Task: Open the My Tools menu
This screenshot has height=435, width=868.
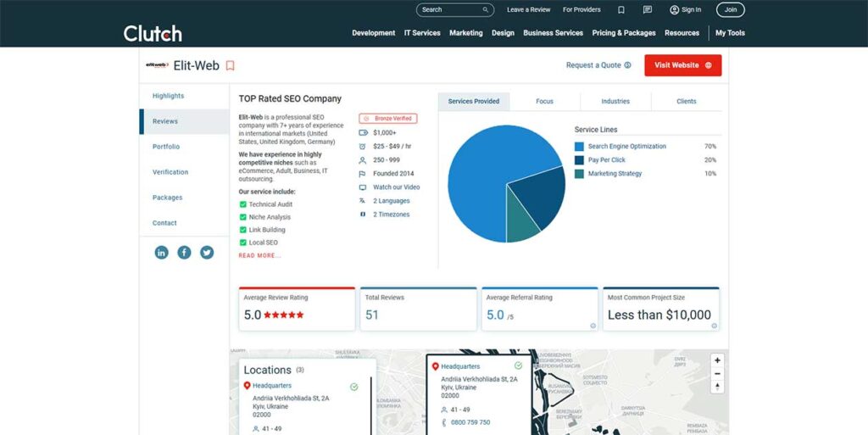Action: pos(730,33)
